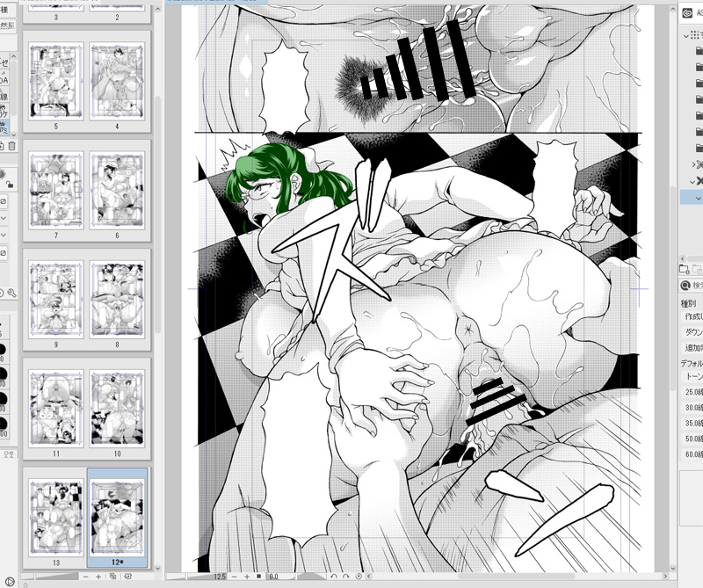Select the 60.0% tone tag
Screen dimensions: 703x588
point(692,454)
